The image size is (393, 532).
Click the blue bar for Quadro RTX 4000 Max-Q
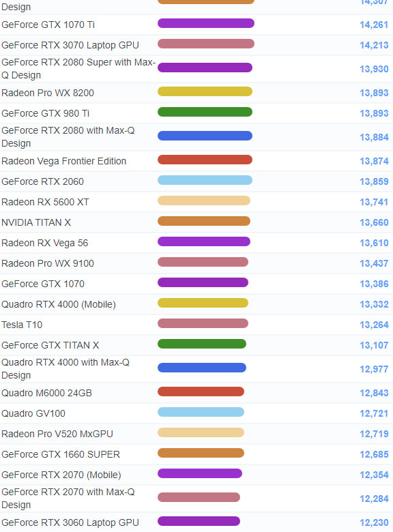point(202,368)
